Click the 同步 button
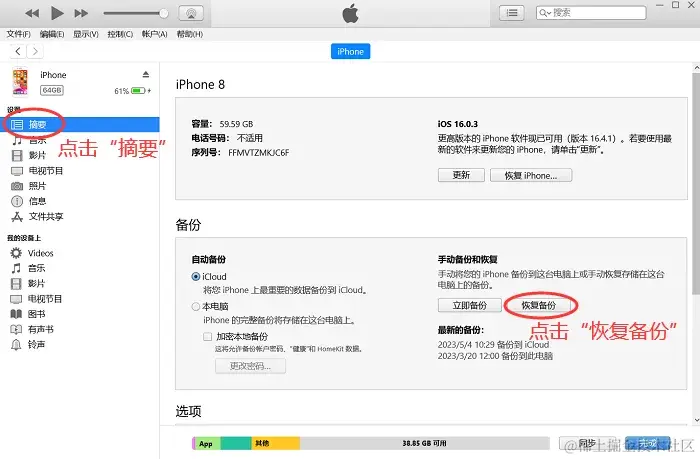 (x=587, y=443)
